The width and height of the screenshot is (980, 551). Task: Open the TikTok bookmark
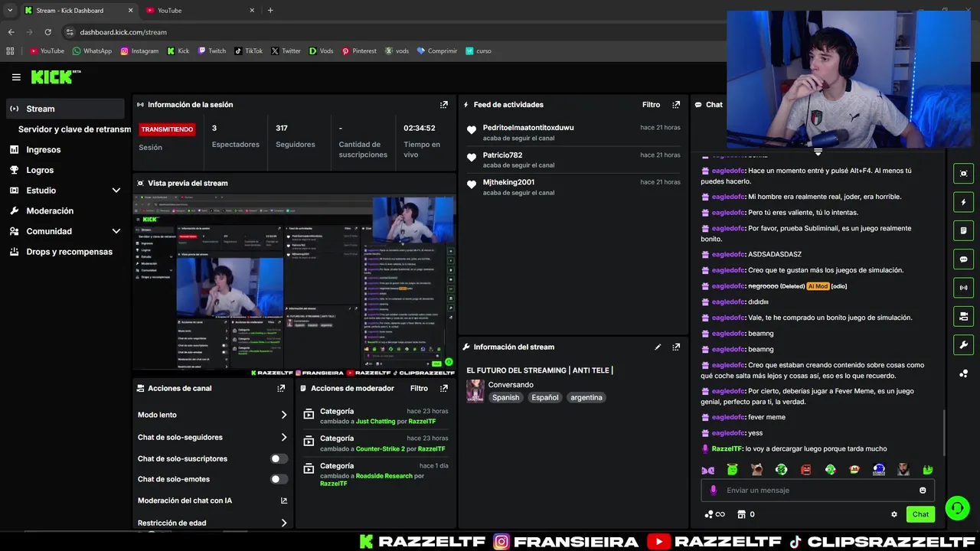248,51
